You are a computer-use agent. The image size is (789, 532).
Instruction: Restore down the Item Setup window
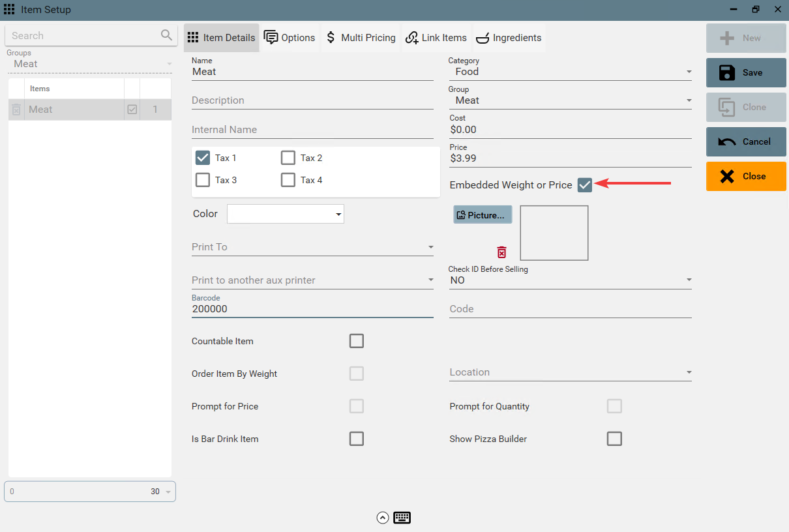pos(756,10)
